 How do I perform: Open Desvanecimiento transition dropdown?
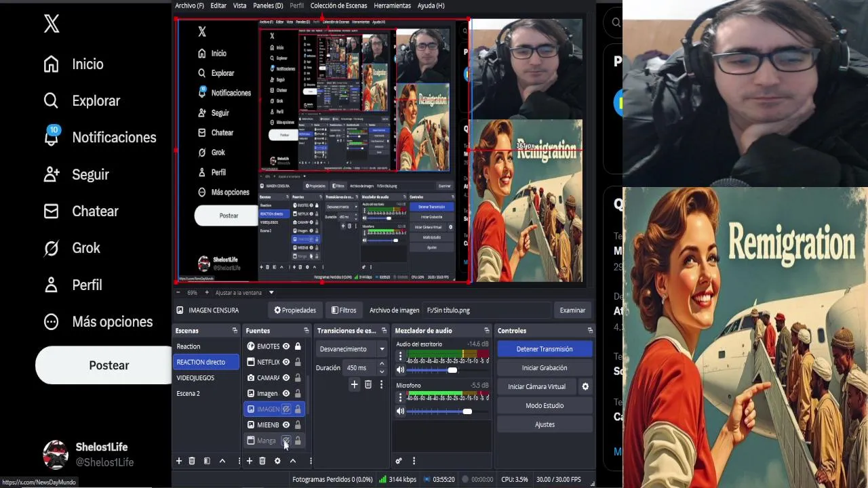coord(353,349)
